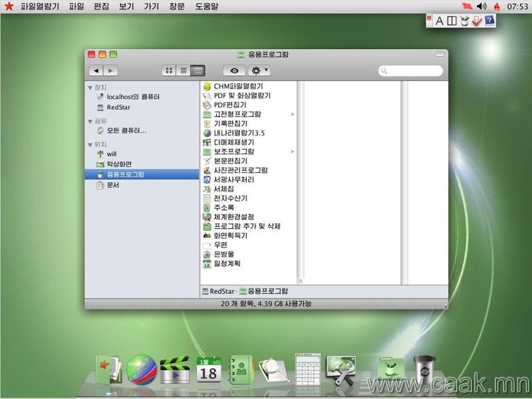Open magnifier preview app in dock
The image size is (532, 399).
pyautogui.click(x=273, y=370)
